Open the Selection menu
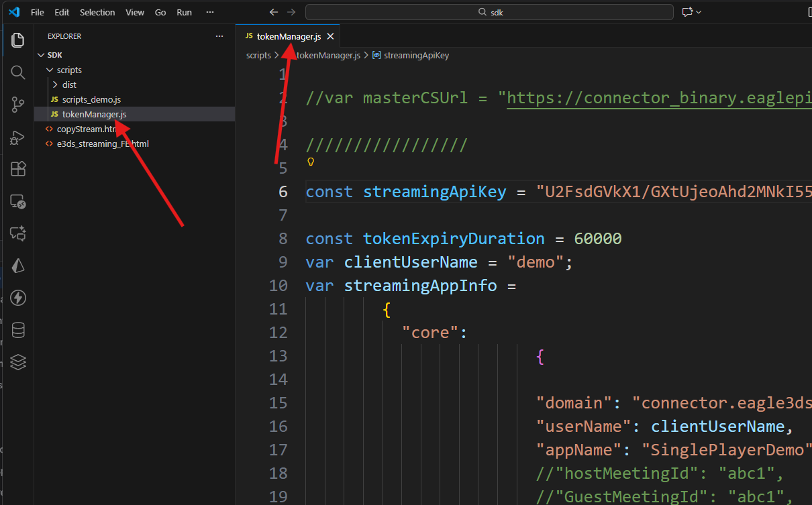This screenshot has width=812, height=505. point(97,12)
